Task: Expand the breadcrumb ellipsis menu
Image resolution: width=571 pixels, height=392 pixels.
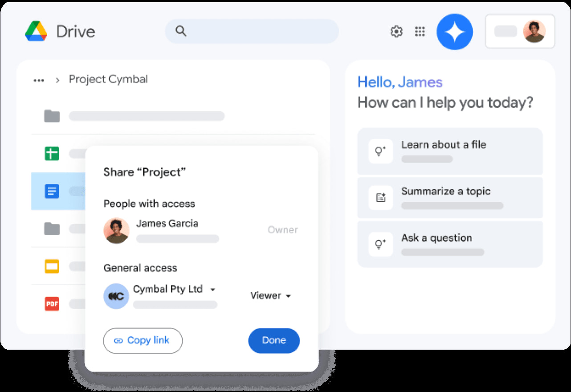Action: pos(39,80)
